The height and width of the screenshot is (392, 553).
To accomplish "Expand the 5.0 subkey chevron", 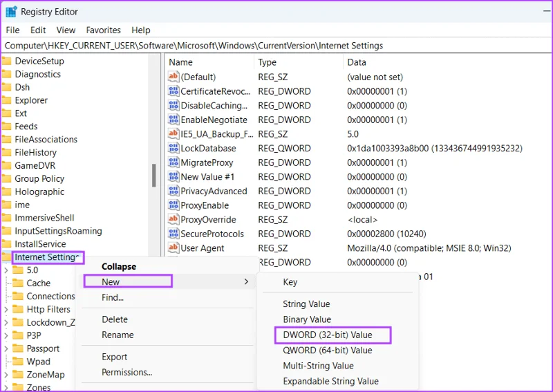I will click(x=6, y=270).
